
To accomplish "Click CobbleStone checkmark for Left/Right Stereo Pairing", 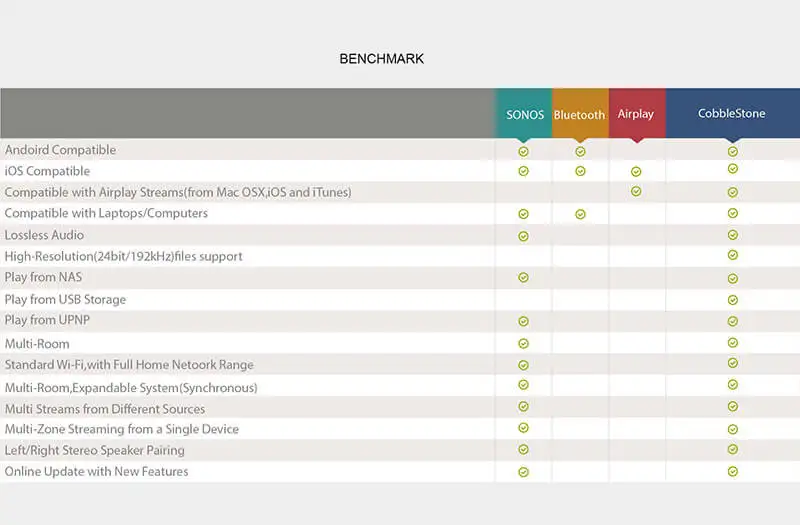I will pyautogui.click(x=733, y=449).
